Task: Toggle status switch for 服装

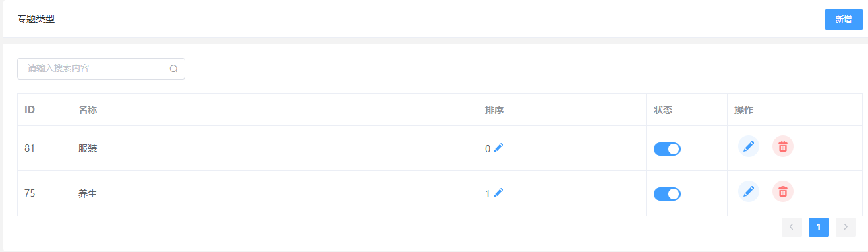Action: [x=667, y=149]
